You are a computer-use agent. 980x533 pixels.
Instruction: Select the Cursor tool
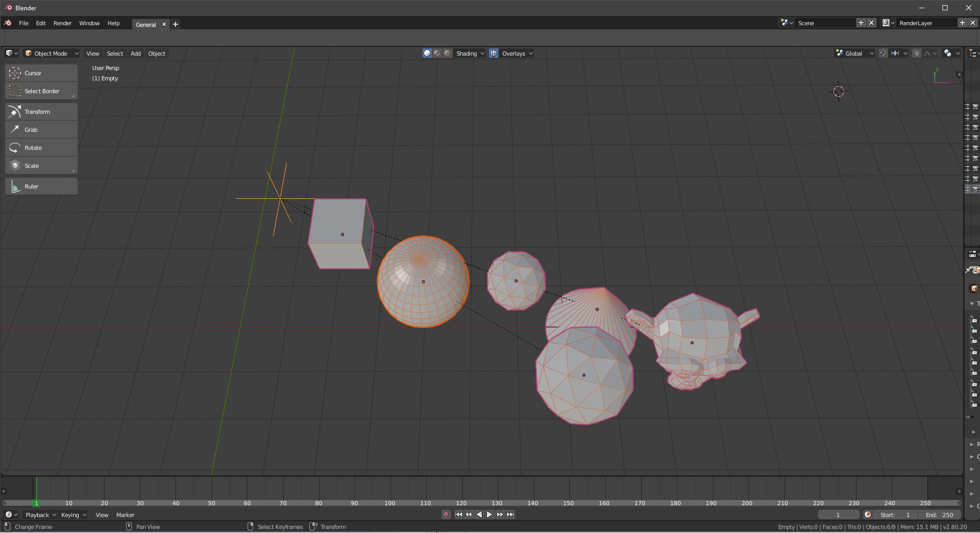click(41, 73)
